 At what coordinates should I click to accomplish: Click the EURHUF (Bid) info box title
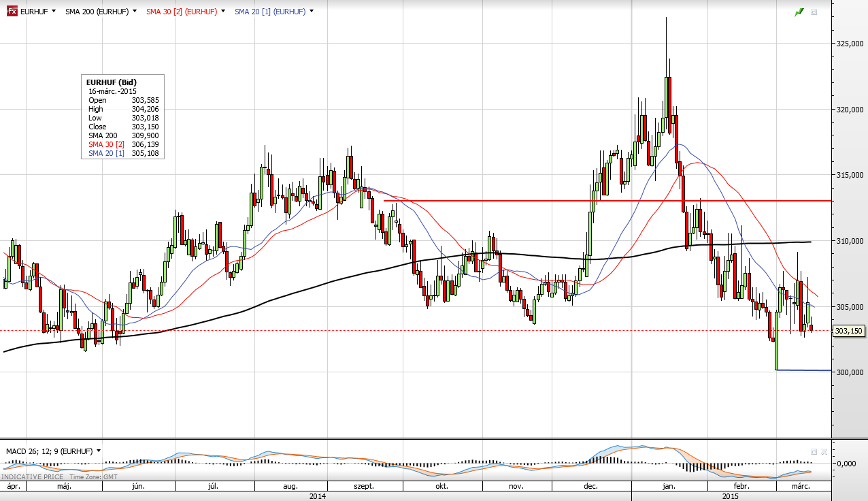coord(111,82)
